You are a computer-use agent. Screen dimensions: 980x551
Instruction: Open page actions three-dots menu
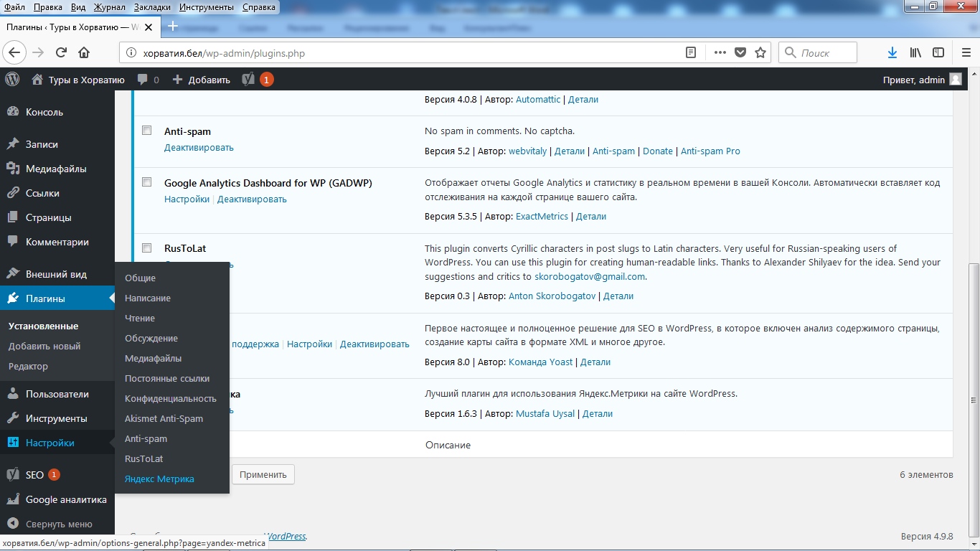(720, 52)
